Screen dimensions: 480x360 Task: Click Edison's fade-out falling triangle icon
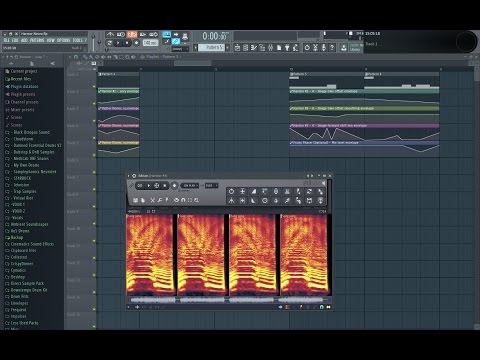click(254, 201)
